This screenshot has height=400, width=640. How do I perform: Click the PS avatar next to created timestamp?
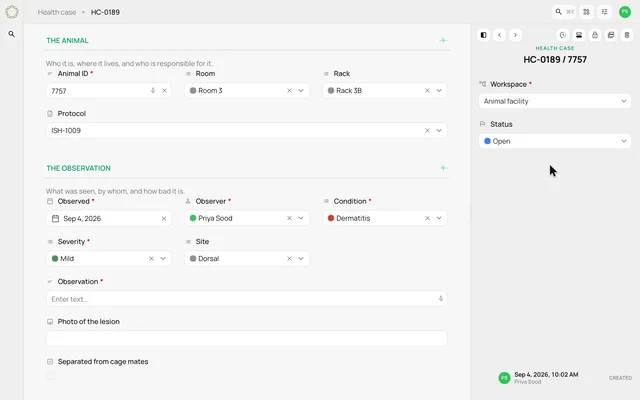pyautogui.click(x=504, y=378)
